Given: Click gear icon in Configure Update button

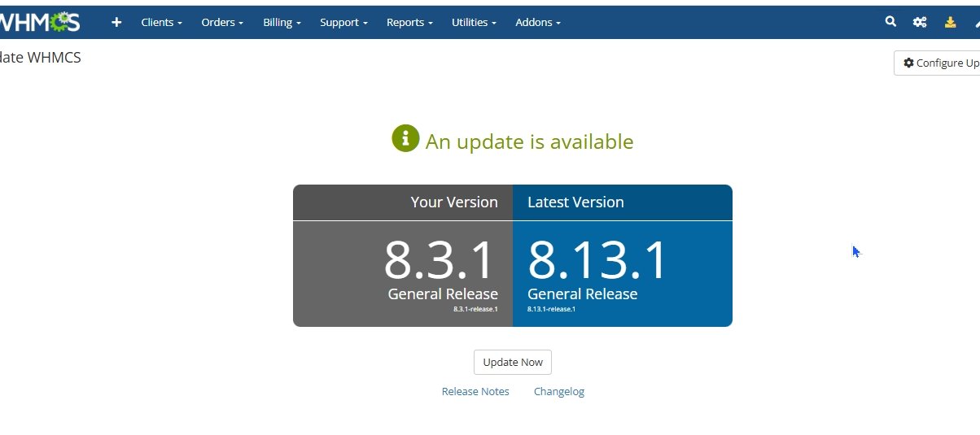Looking at the screenshot, I should (x=908, y=63).
